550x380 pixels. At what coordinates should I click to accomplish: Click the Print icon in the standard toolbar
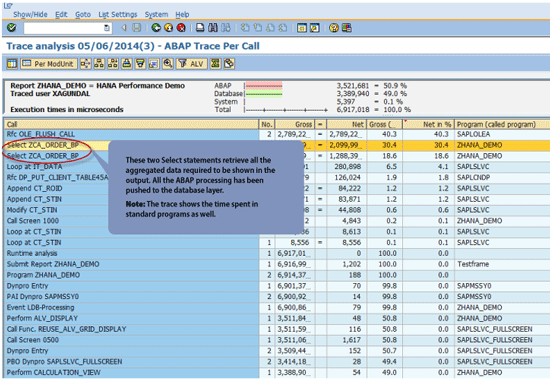tap(200, 28)
